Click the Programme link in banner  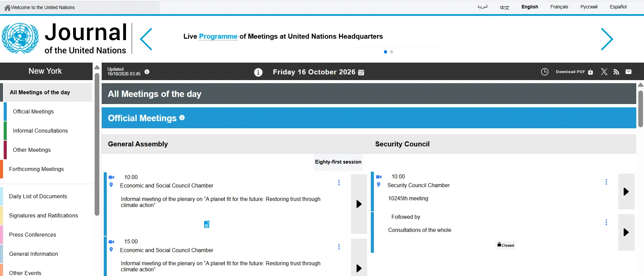point(218,36)
